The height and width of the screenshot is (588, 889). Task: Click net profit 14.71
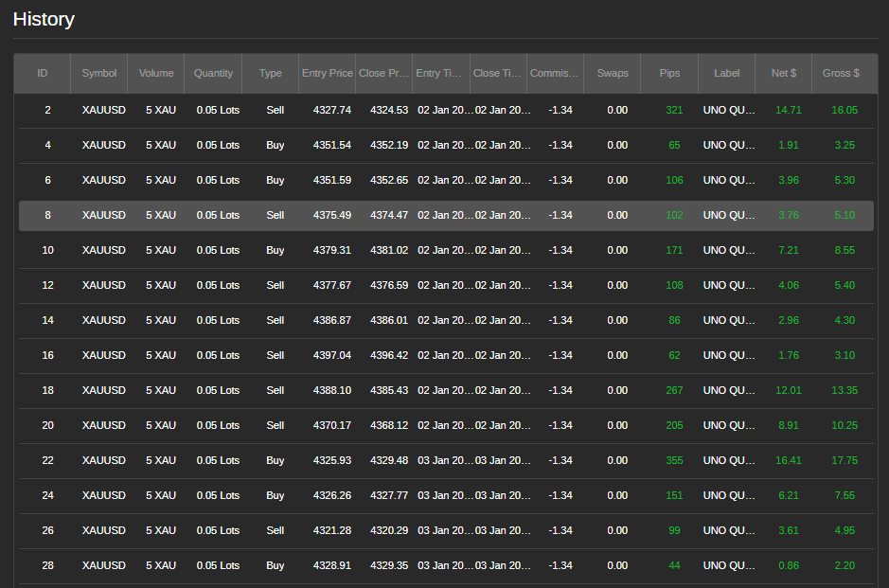[789, 110]
